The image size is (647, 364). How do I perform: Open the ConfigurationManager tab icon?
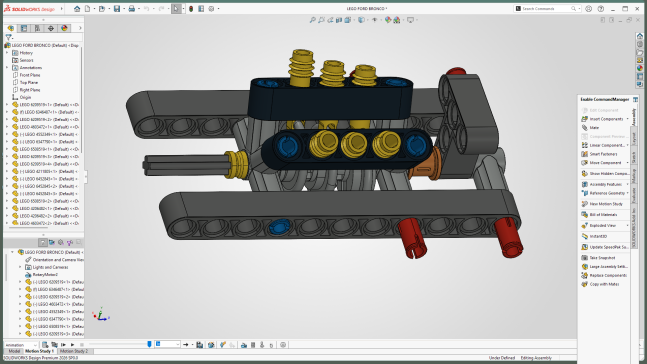pyautogui.click(x=38, y=28)
